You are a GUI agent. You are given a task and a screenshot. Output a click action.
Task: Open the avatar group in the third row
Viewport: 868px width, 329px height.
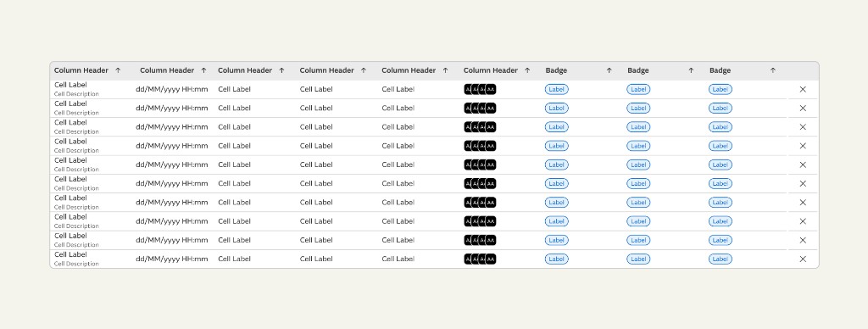[x=480, y=127]
